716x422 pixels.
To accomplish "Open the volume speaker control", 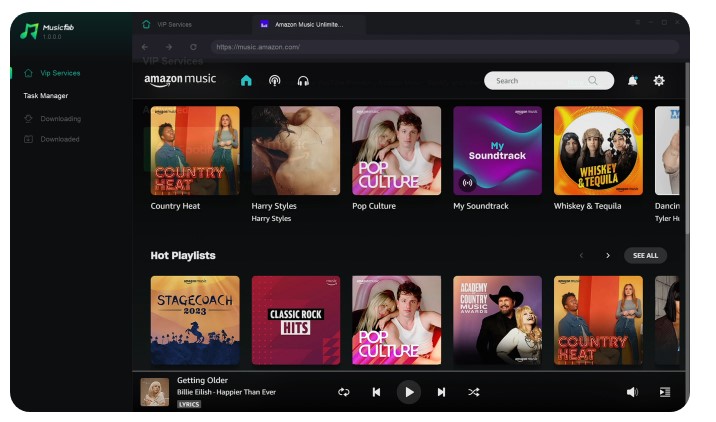I will click(632, 392).
